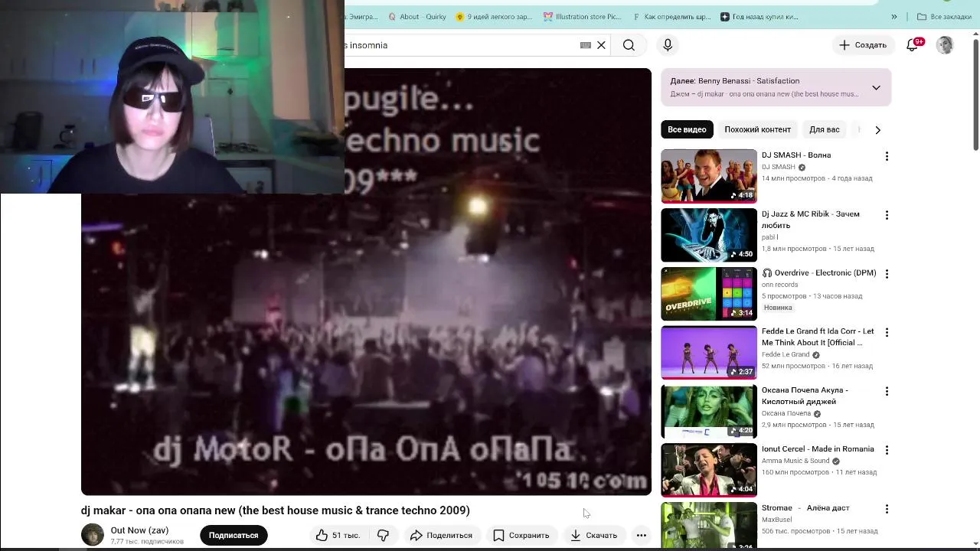980x551 pixels.
Task: Open the Fedde Le Grand channel link
Action: [786, 354]
